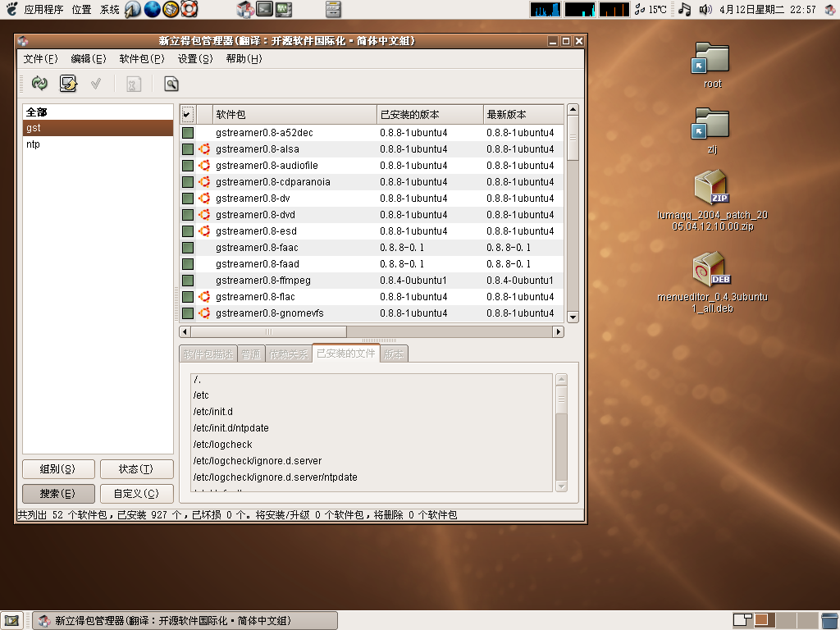Screen dimensions: 840x630
Task: Switch to the 软件包描述 tab
Action: click(x=208, y=354)
